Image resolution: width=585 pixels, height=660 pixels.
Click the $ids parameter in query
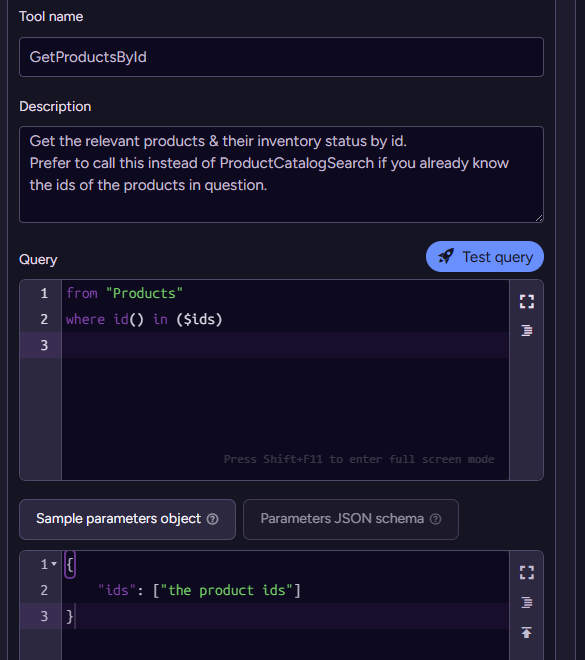click(x=199, y=319)
